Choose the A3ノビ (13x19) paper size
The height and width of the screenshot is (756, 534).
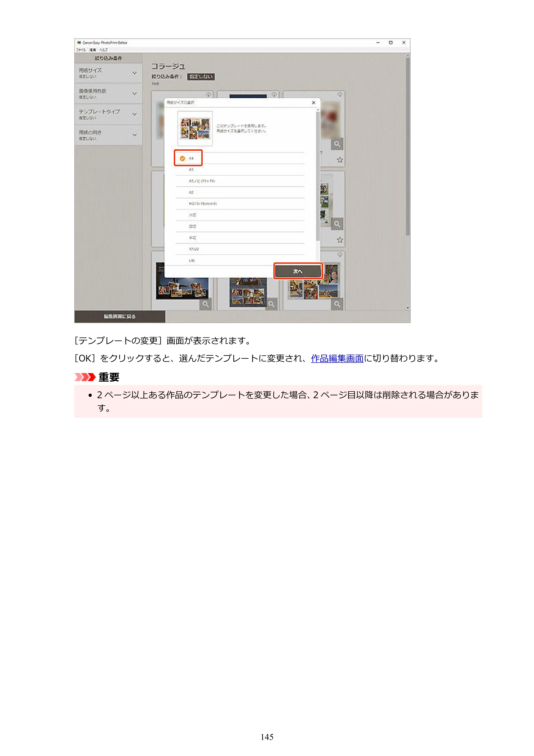tap(240, 181)
